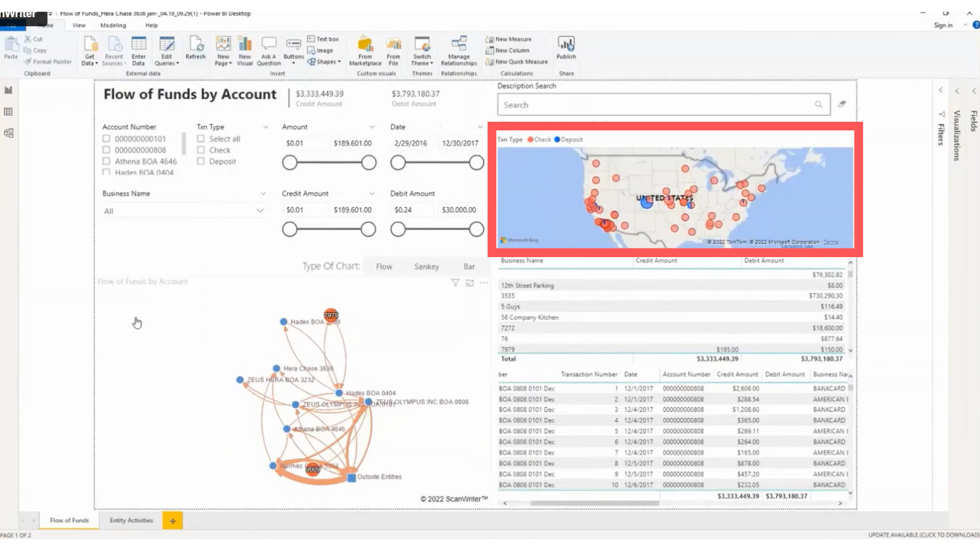The width and height of the screenshot is (980, 551).
Task: Click the Paste icon in the ribbon
Action: pyautogui.click(x=11, y=44)
